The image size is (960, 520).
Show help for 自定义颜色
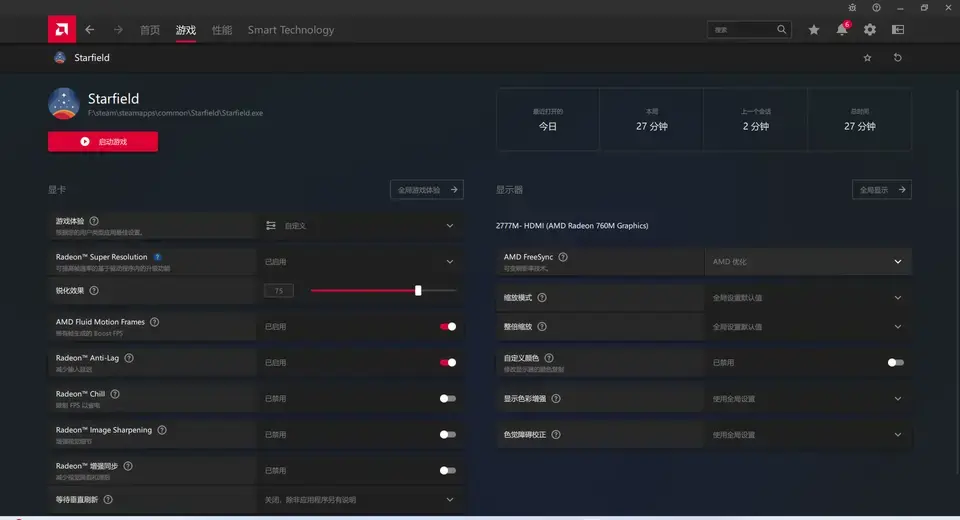click(549, 358)
